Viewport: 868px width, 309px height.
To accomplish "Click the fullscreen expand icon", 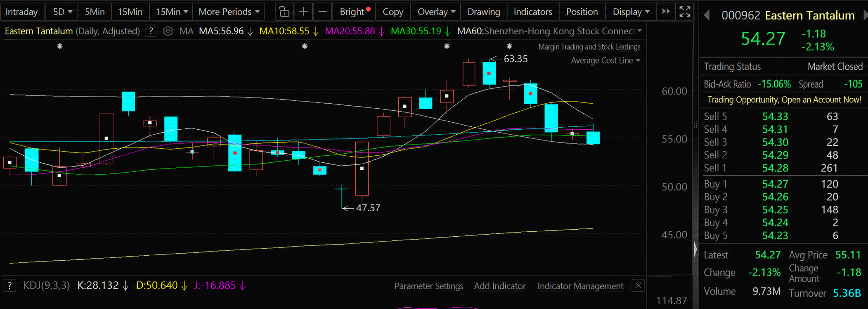I will [685, 12].
